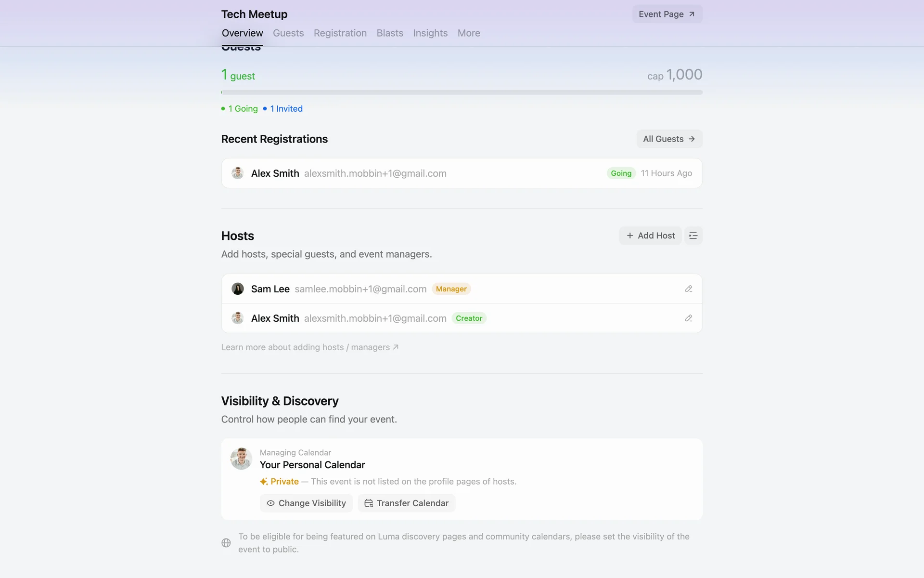Click edit pencil icon for Alex Smith host

point(688,318)
